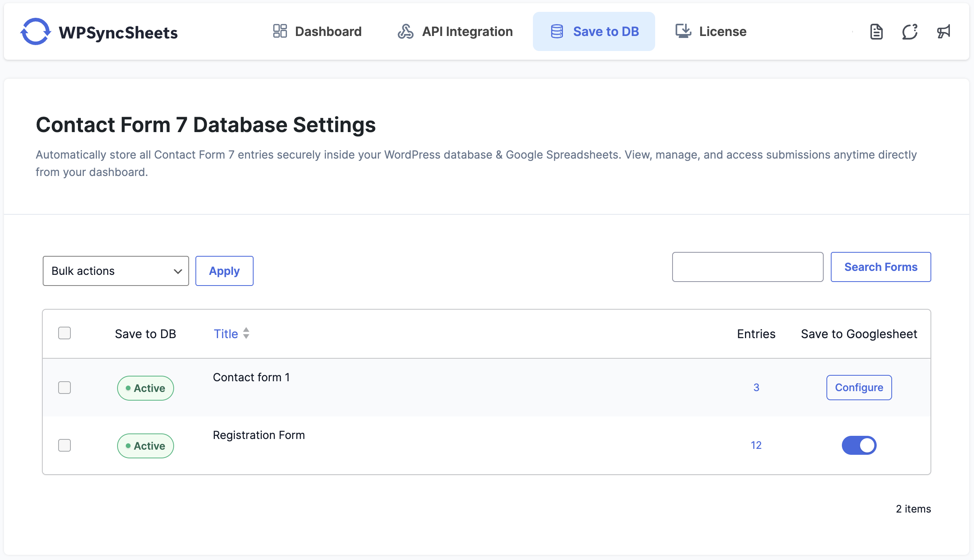
Task: Sort forms using Title sort arrows
Action: pos(246,333)
